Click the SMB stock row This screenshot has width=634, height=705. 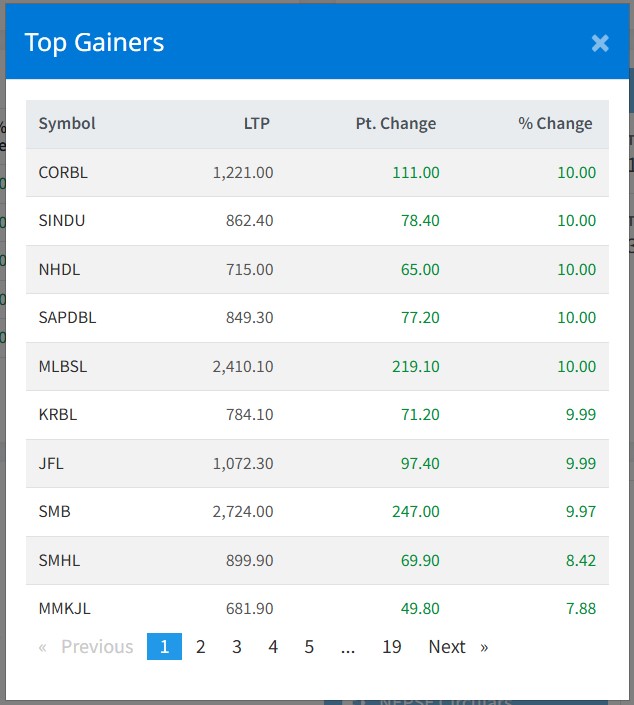point(55,512)
